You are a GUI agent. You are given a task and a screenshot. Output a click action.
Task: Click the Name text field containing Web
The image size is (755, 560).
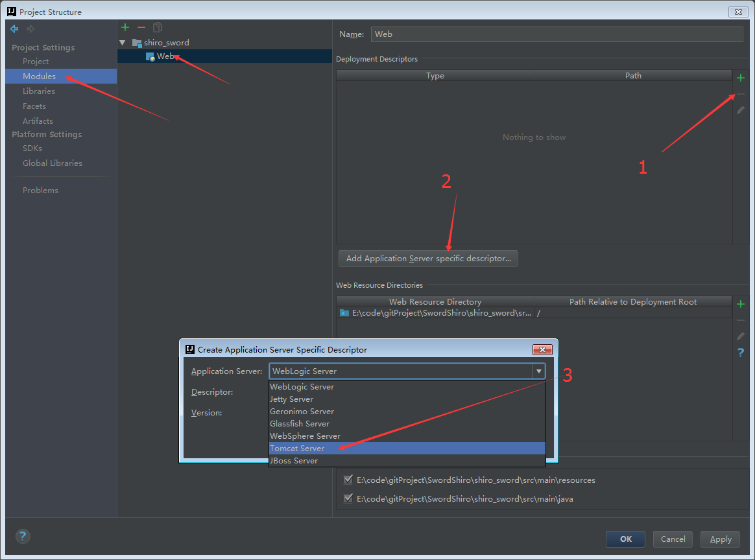click(556, 34)
